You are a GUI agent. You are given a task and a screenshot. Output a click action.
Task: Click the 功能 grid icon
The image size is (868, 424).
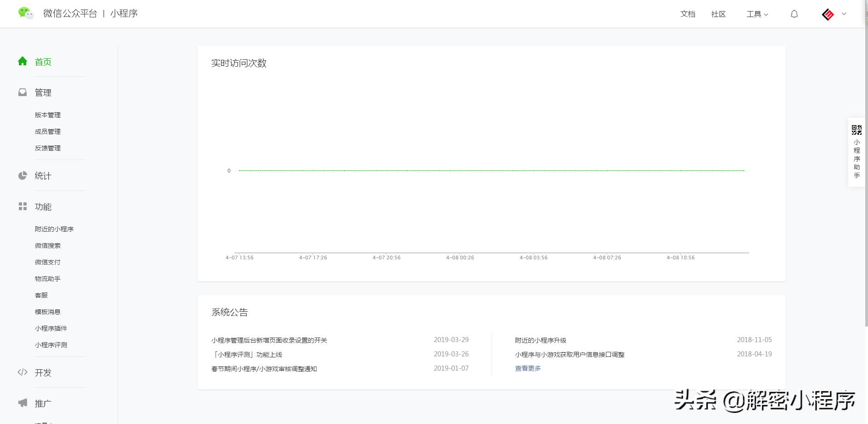[x=23, y=206]
